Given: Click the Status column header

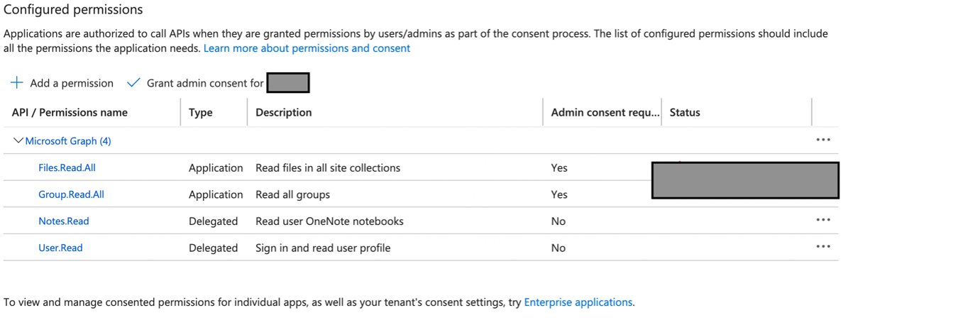Looking at the screenshot, I should pos(685,112).
